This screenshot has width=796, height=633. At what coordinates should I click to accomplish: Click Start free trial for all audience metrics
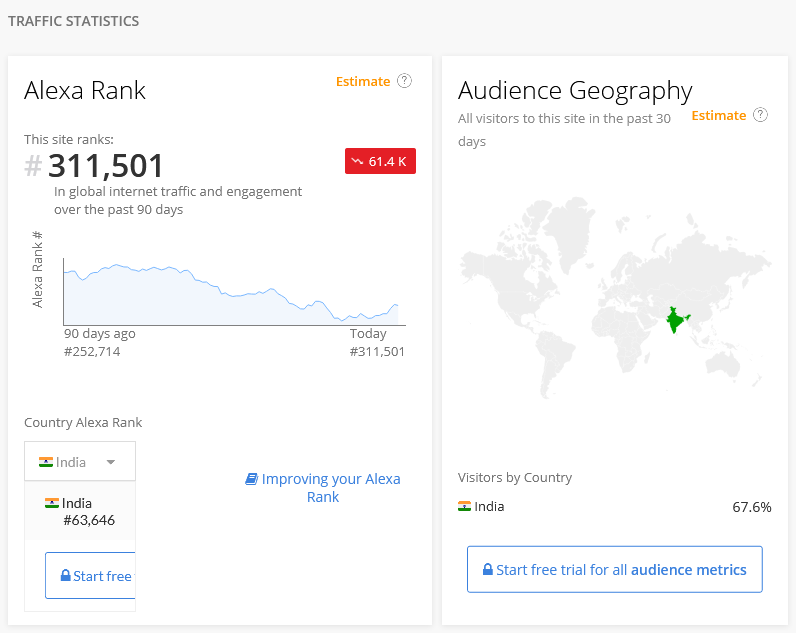(x=615, y=570)
